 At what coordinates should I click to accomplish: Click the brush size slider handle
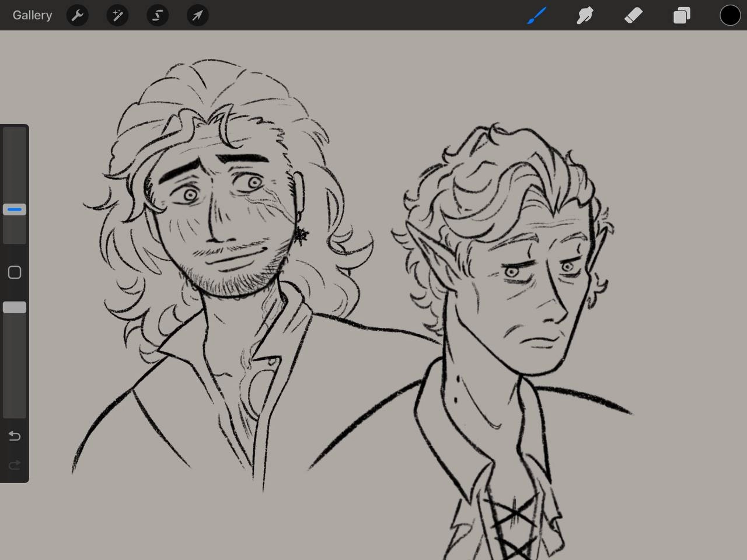(x=15, y=209)
